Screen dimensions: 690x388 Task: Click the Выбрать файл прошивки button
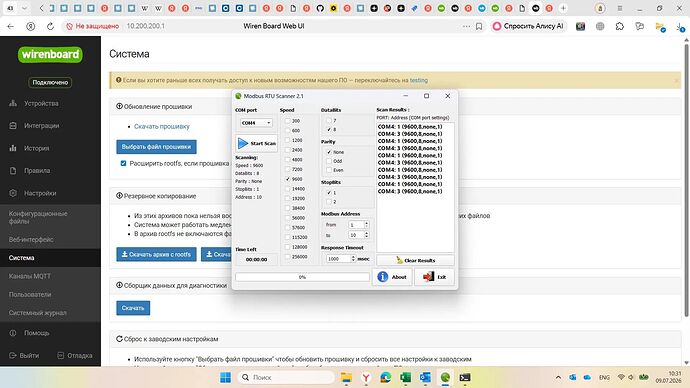(156, 147)
